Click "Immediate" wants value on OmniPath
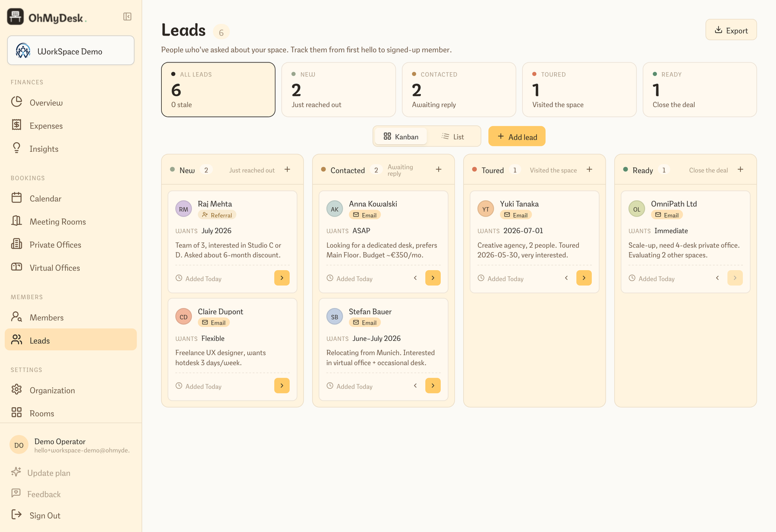This screenshot has height=532, width=776. pos(671,230)
